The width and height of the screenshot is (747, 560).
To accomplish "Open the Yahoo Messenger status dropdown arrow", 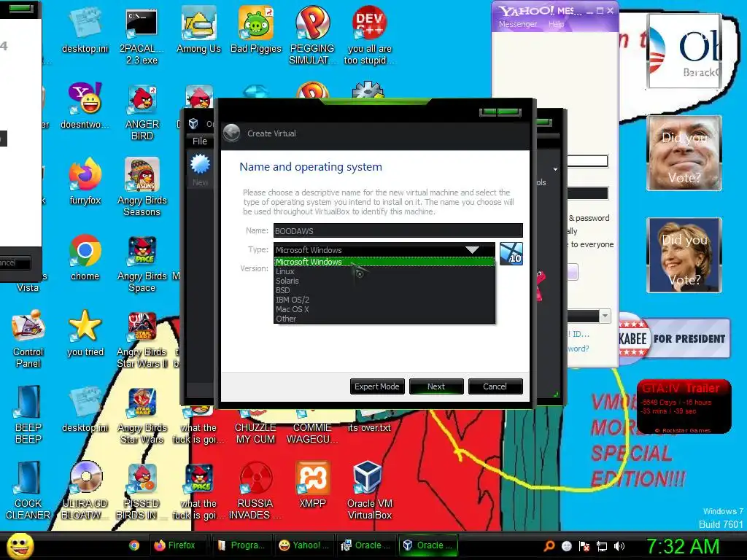I will click(605, 316).
